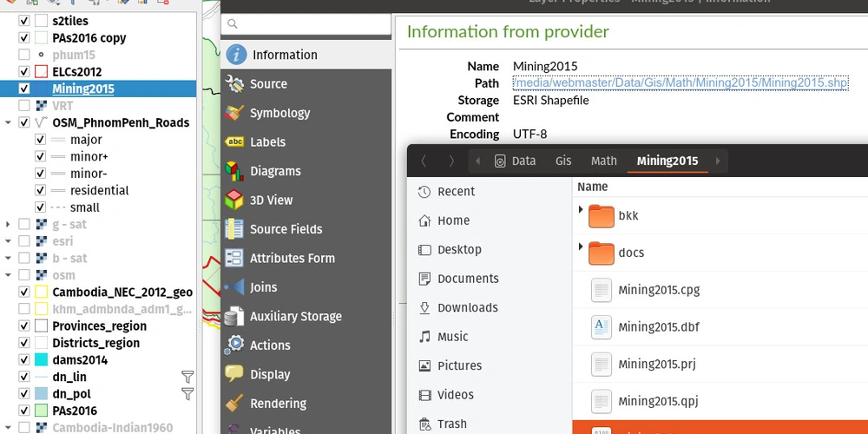The height and width of the screenshot is (434, 868).
Task: Click the dams2014 cyan color swatch
Action: pos(42,360)
